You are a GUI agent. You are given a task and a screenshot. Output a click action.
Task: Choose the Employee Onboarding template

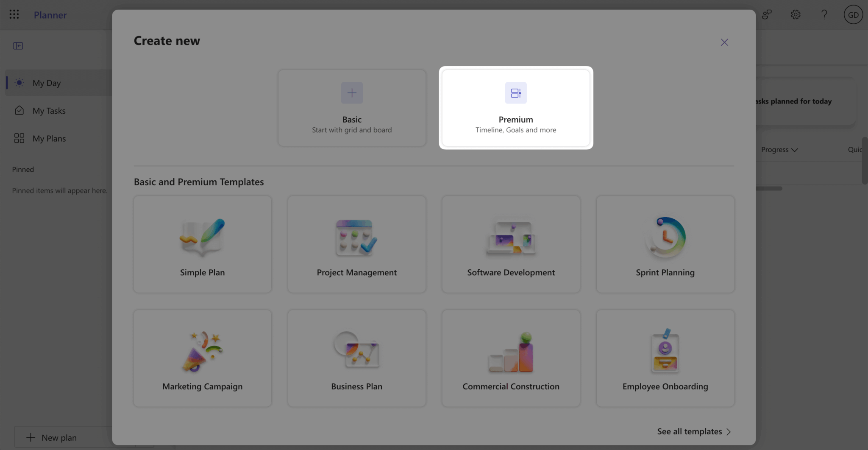pyautogui.click(x=665, y=358)
